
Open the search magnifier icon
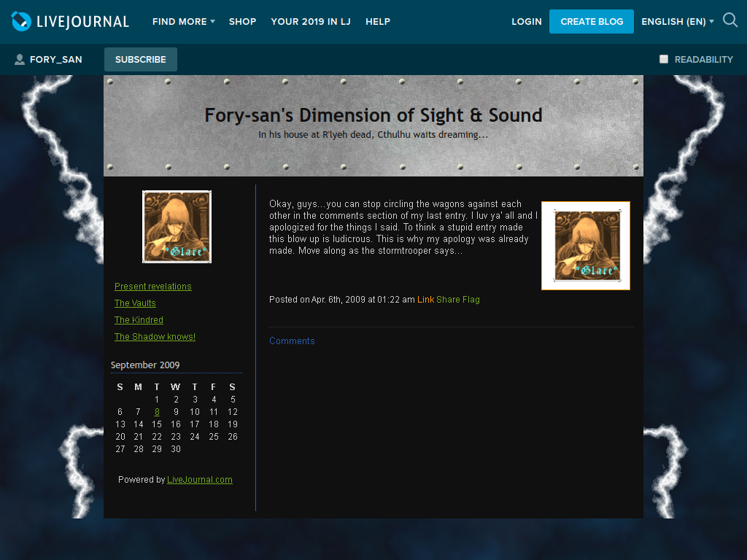click(x=729, y=20)
